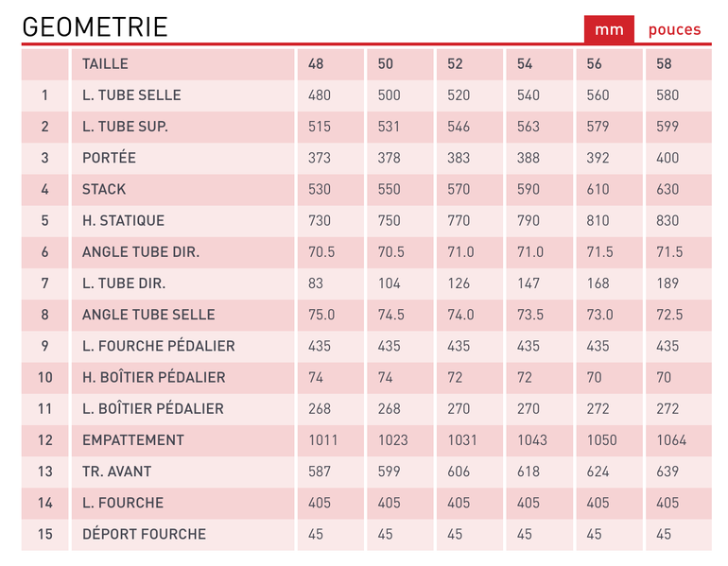728x566 pixels.
Task: Select the size 58 column header
Action: click(664, 63)
